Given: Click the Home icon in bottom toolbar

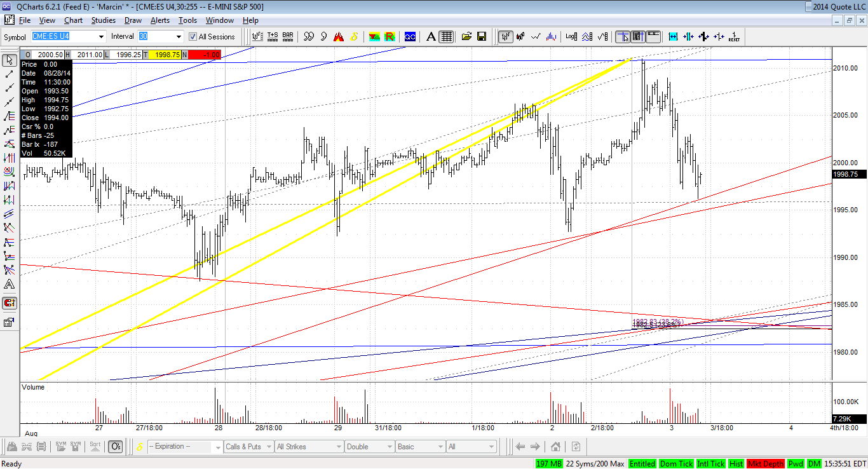Looking at the screenshot, I should point(555,447).
